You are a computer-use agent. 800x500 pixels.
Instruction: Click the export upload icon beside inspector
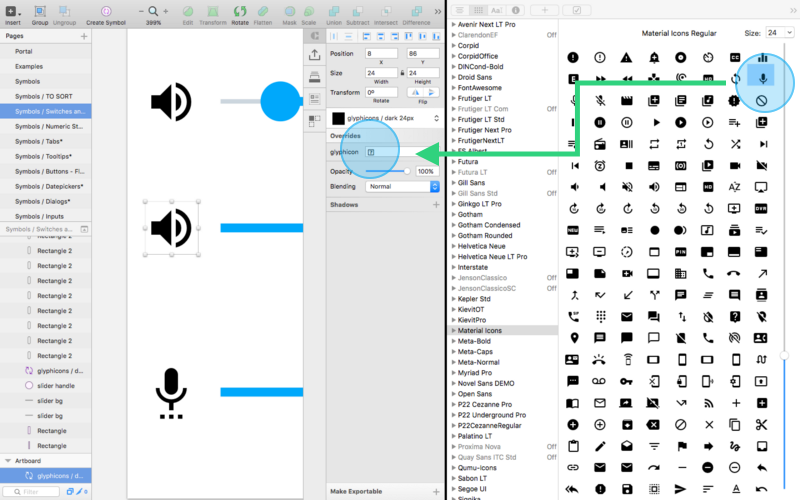tap(314, 56)
